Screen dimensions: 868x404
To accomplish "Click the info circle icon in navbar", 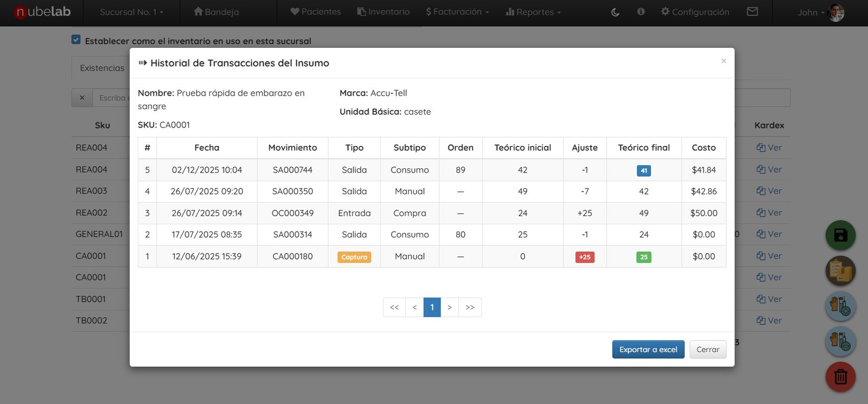I will pos(641,11).
